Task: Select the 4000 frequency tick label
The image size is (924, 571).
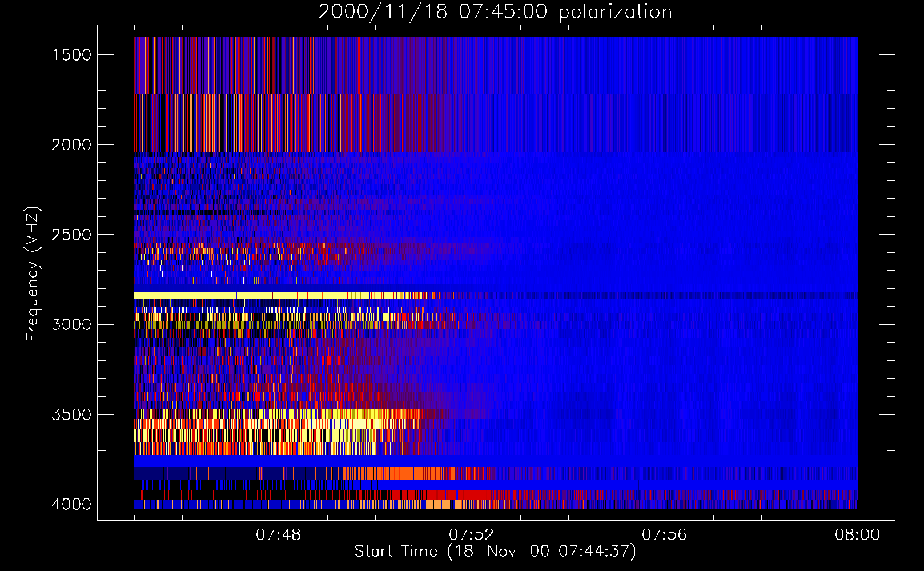Action: [71, 504]
